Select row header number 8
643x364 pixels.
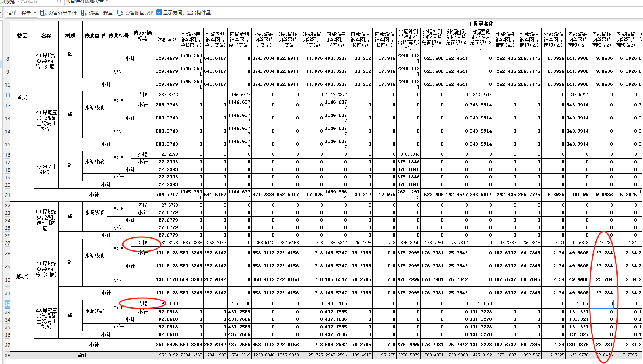click(8, 59)
